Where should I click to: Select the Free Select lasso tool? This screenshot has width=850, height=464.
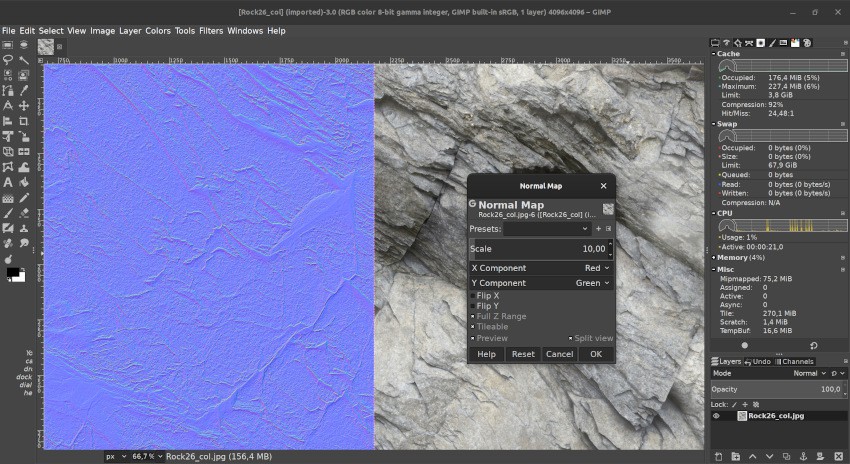8,60
